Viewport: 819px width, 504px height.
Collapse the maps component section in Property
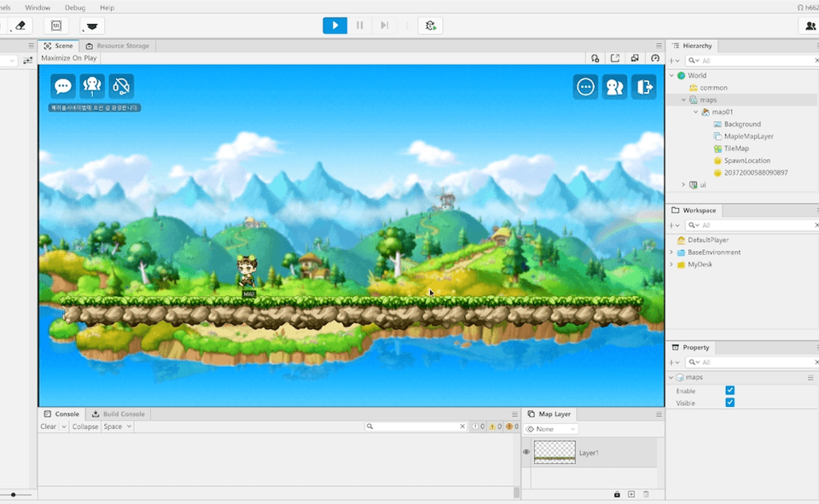click(x=671, y=377)
